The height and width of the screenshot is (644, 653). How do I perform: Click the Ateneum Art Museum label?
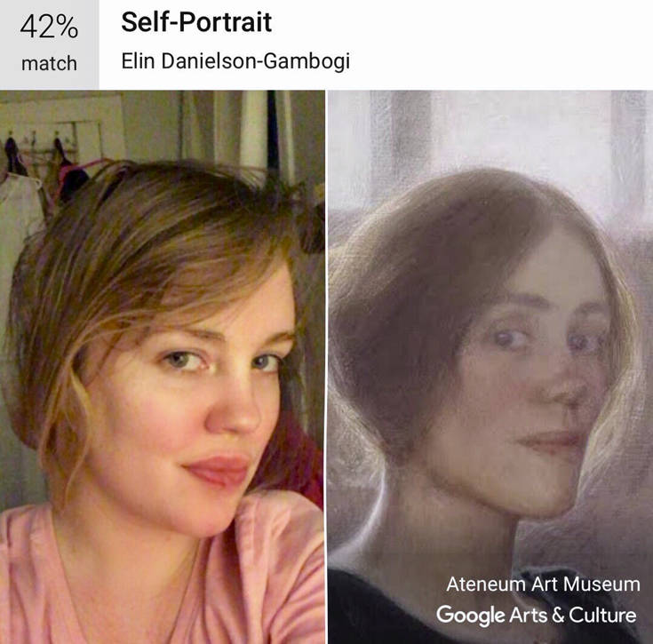coord(543,584)
